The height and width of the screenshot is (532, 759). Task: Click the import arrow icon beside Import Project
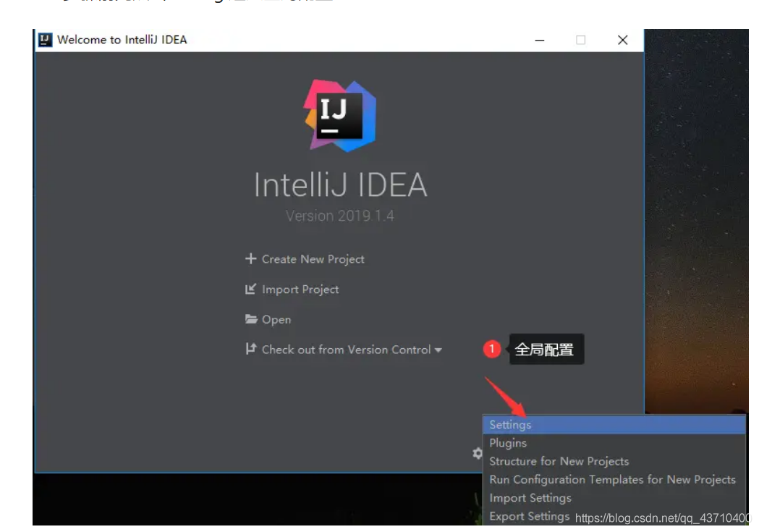click(x=250, y=289)
